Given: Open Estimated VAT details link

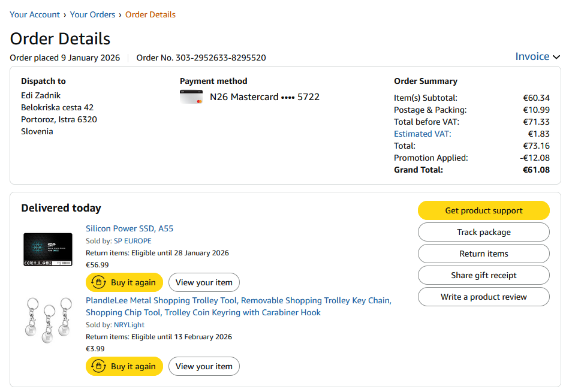Looking at the screenshot, I should 422,134.
